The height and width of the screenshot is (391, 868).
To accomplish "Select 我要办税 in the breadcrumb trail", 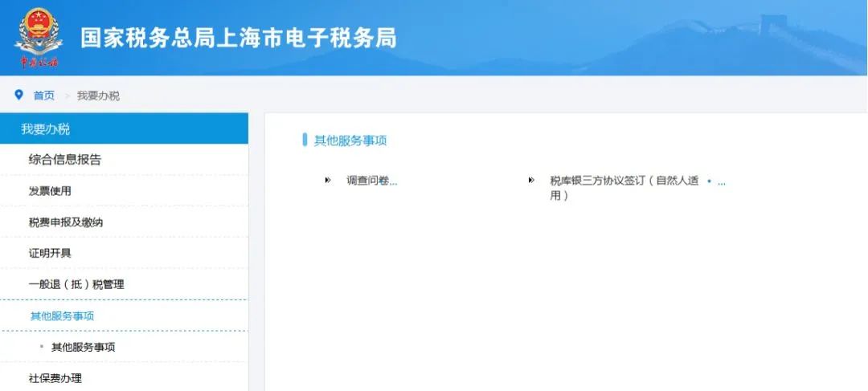I will [98, 96].
